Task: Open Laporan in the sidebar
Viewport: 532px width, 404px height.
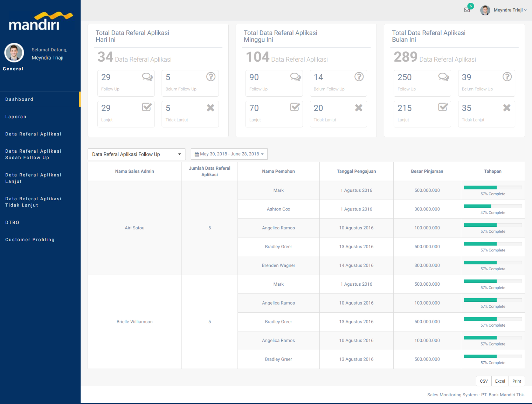Action: (40, 117)
